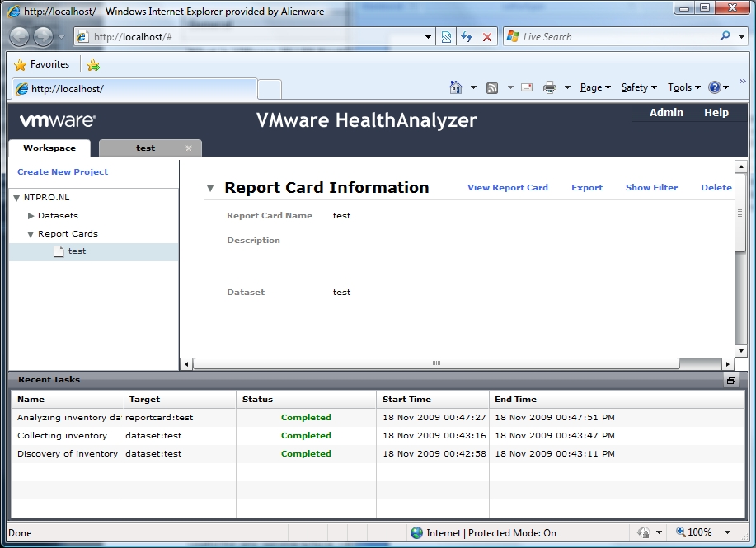This screenshot has width=756, height=548.
Task: Stop loading with the red X icon
Action: [487, 37]
